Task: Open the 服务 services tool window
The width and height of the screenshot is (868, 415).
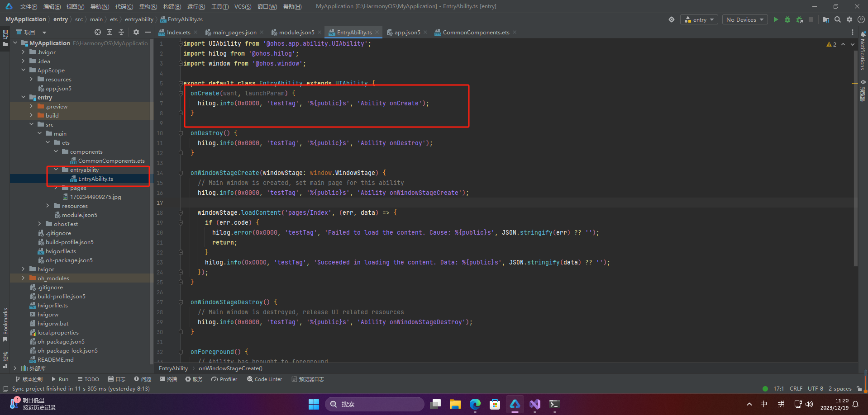Action: click(x=194, y=379)
